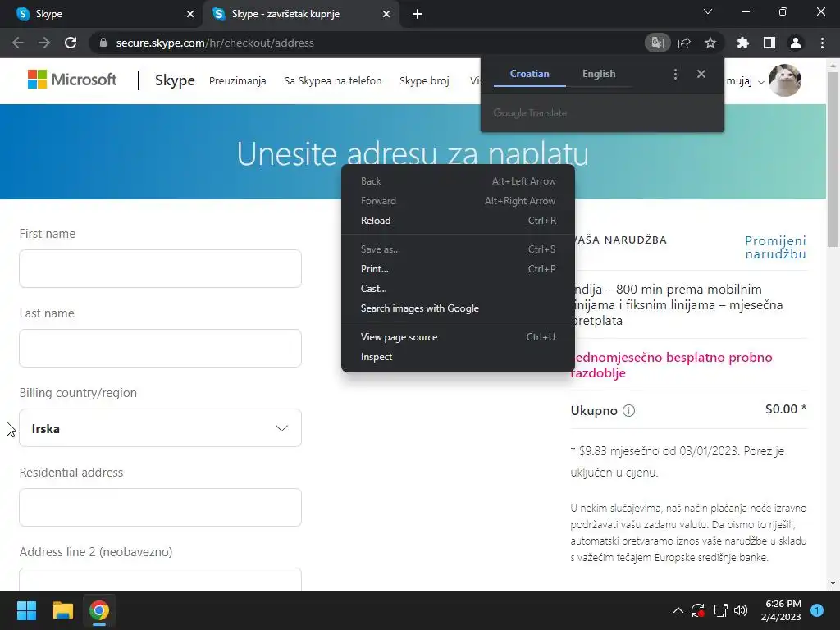840x630 pixels.
Task: Close the Google Translate popup
Action: [x=701, y=74]
